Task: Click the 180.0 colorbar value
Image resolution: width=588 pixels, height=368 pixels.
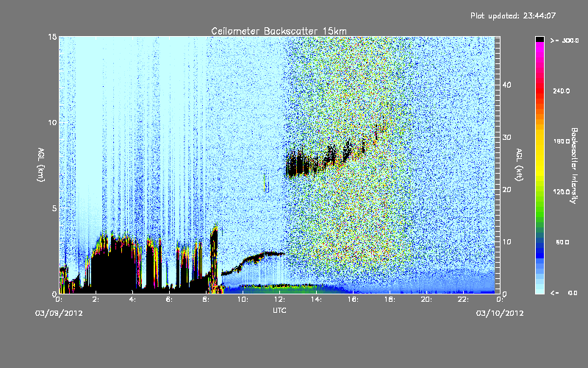Action: pyautogui.click(x=562, y=141)
